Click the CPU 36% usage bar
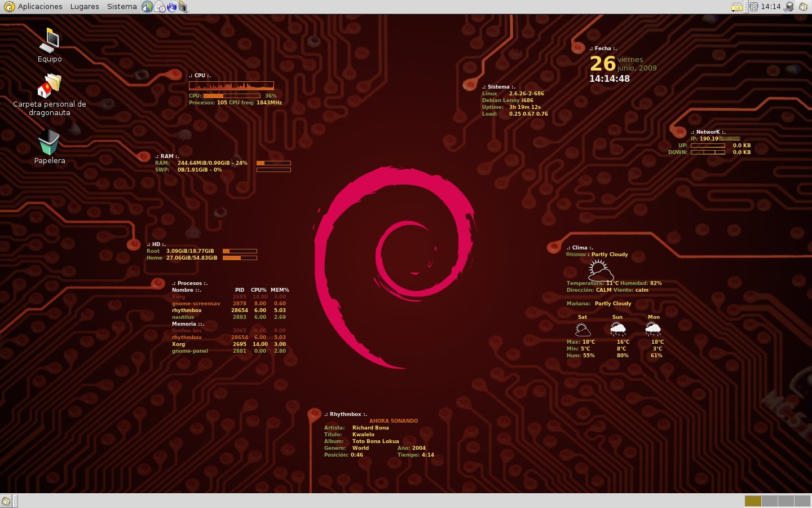Screen dimensions: 812x508 [232, 96]
